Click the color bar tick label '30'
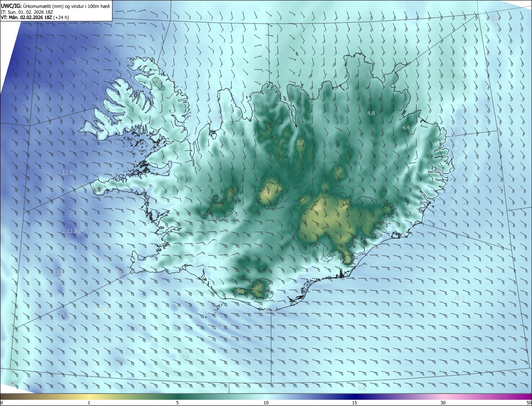 pos(443,403)
